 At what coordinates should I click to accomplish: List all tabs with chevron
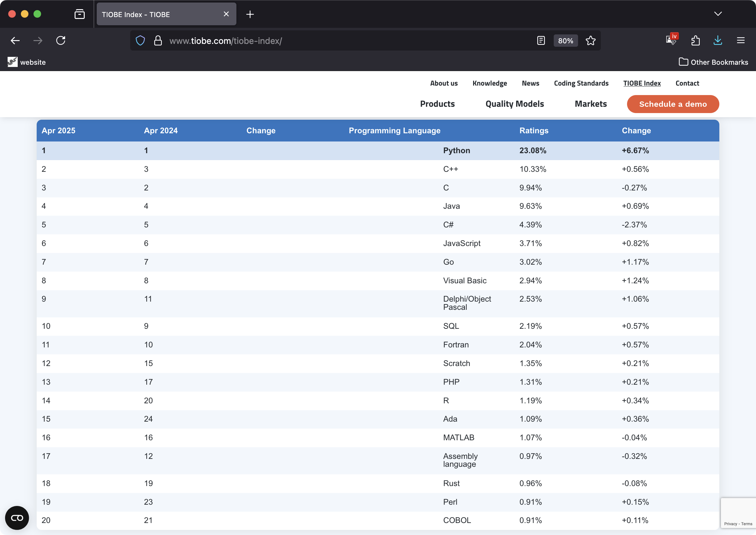718,14
